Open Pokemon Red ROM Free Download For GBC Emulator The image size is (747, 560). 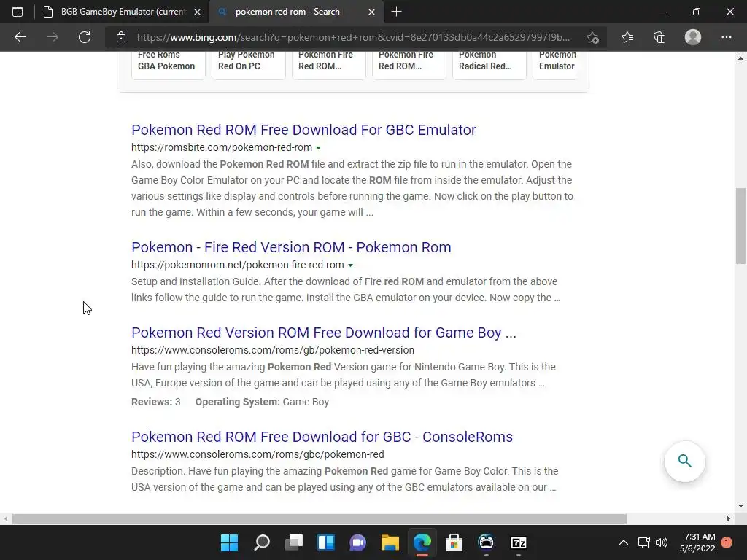tap(303, 130)
